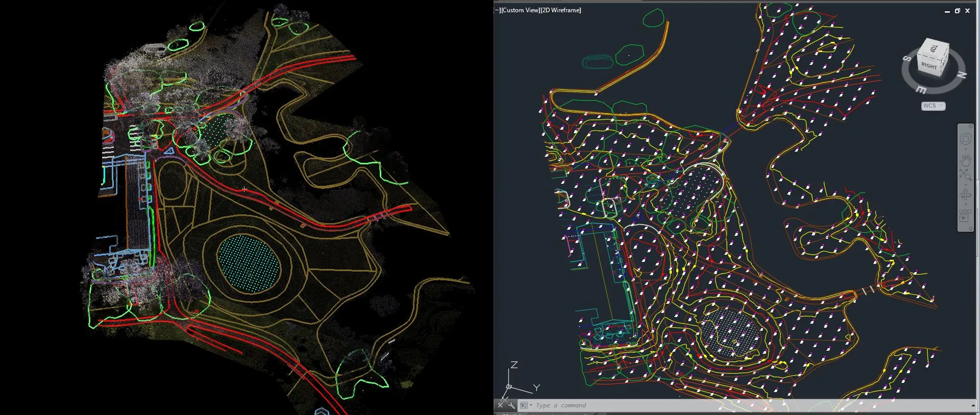Select the Pan hand tool

tap(965, 160)
